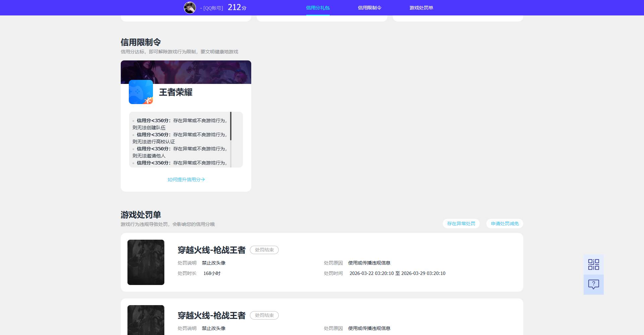Click the 申请处罚减免 button

click(505, 224)
